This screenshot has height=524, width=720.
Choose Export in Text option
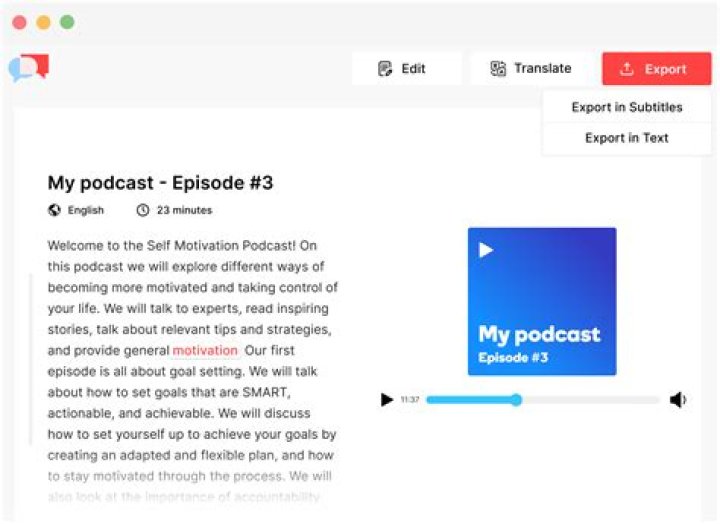click(x=627, y=138)
